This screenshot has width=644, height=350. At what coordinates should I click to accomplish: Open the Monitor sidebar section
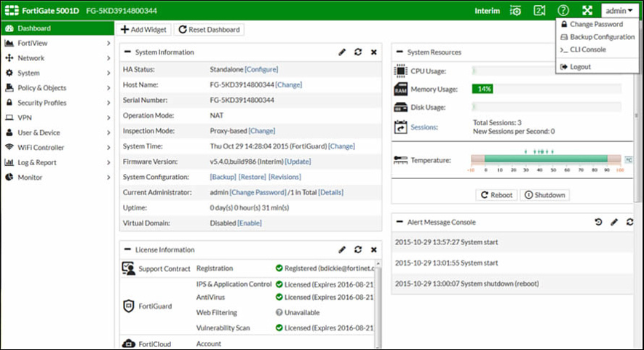click(x=57, y=178)
